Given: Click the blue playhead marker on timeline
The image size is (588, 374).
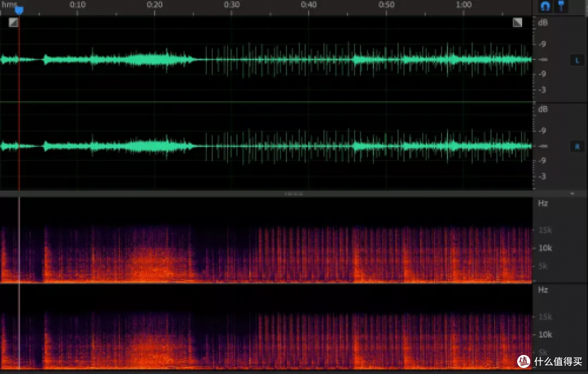Looking at the screenshot, I should click(19, 10).
